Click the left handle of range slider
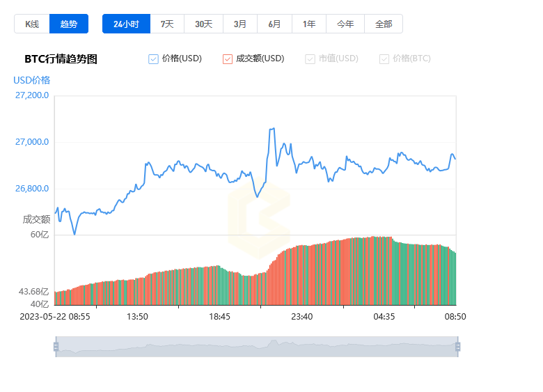The image size is (543, 392). tap(56, 347)
